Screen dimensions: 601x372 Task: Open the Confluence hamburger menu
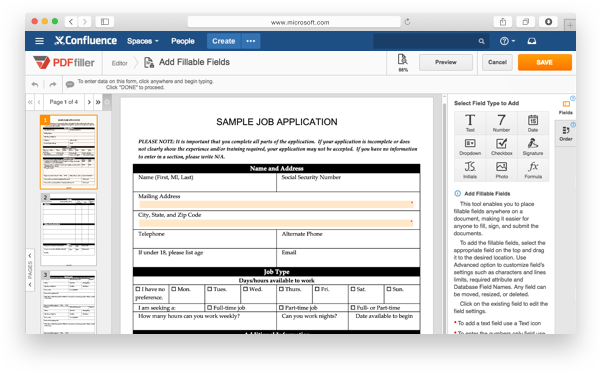(x=39, y=41)
